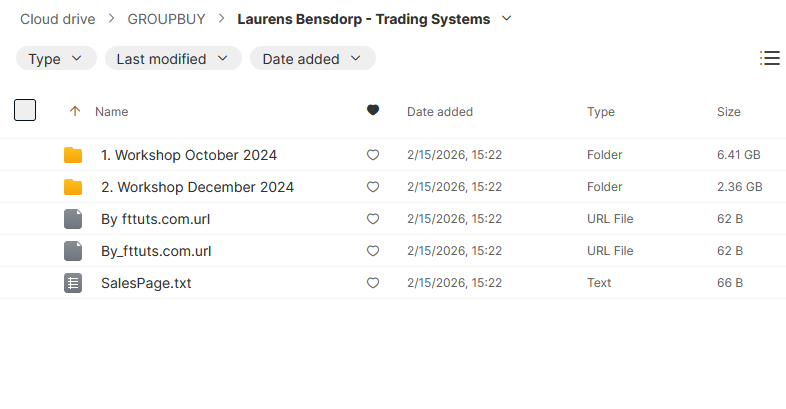
Task: Sort files by the Size column
Action: pyautogui.click(x=729, y=112)
